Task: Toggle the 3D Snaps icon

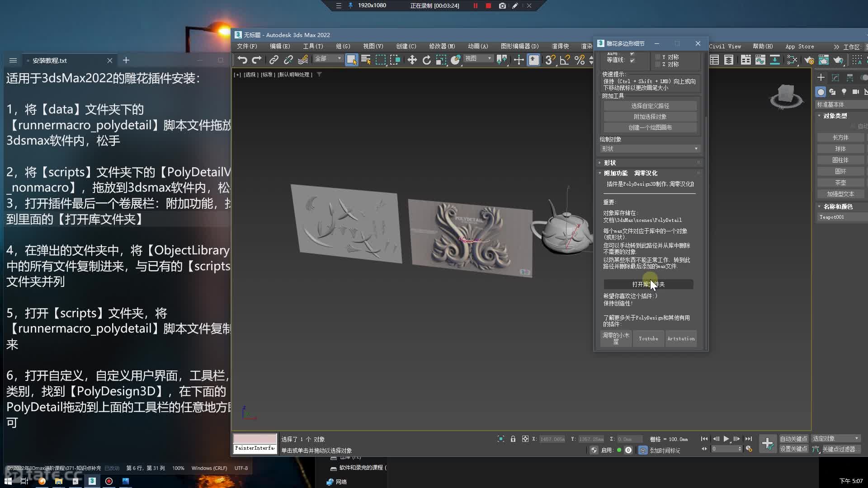Action: [x=550, y=60]
